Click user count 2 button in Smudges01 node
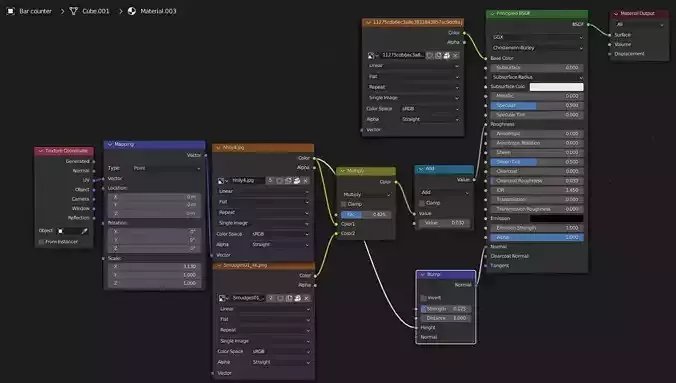Viewport: 676px width, 383px height. [x=271, y=298]
